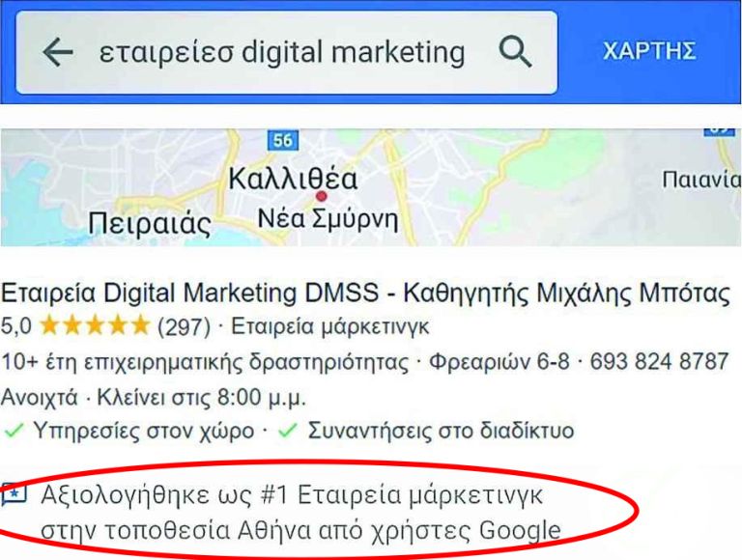The image size is (742, 560).
Task: Open the (297) reviews count
Action: click(x=184, y=326)
